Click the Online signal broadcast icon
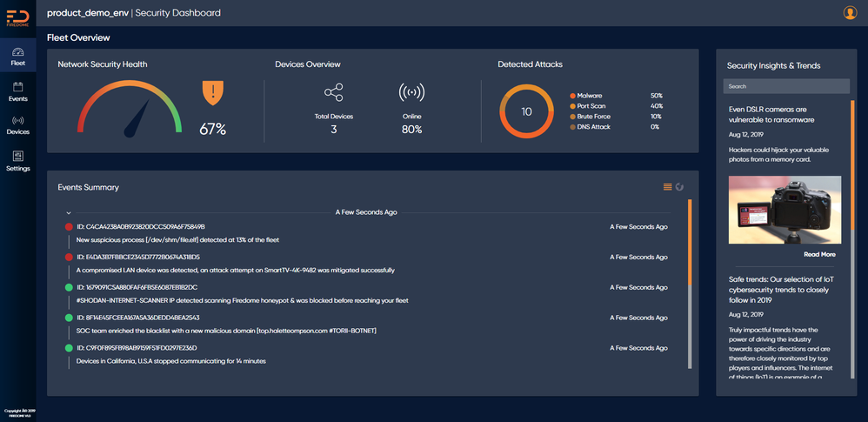Screen dimensions: 868x422 [412, 92]
